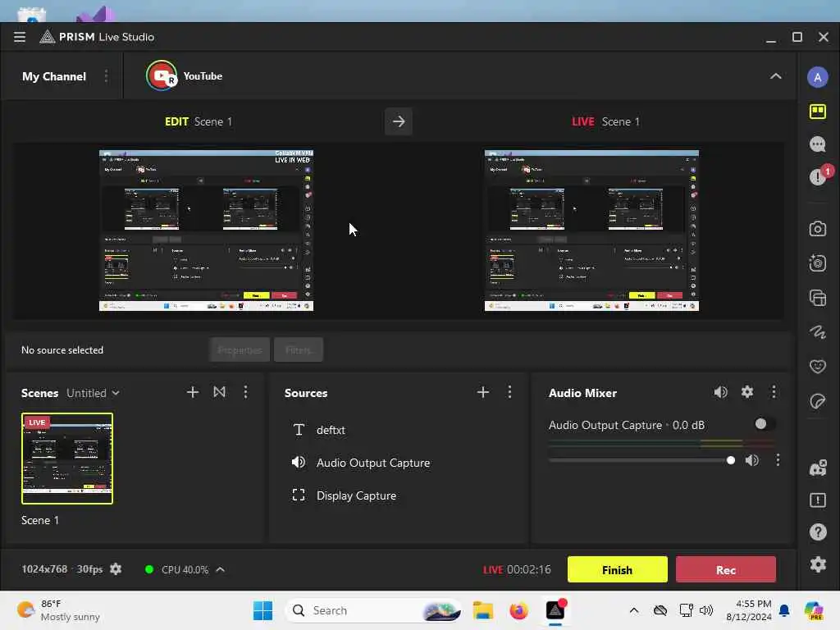Open the Scenes collection Untitled dropdown
This screenshot has height=630, width=840.
pyautogui.click(x=93, y=393)
